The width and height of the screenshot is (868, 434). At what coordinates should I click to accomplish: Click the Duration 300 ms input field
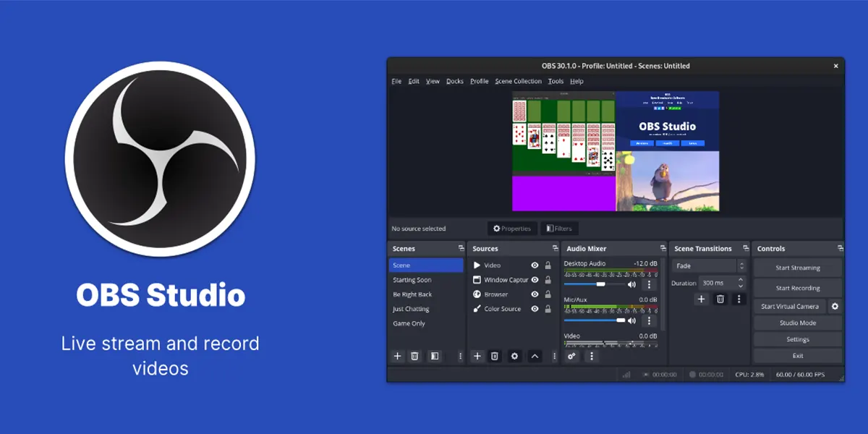point(717,283)
